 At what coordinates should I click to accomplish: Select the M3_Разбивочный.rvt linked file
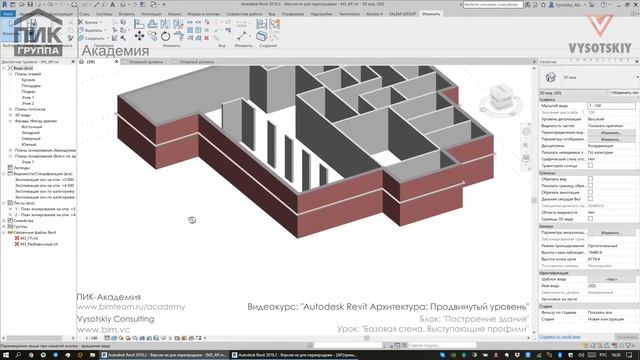pyautogui.click(x=39, y=244)
